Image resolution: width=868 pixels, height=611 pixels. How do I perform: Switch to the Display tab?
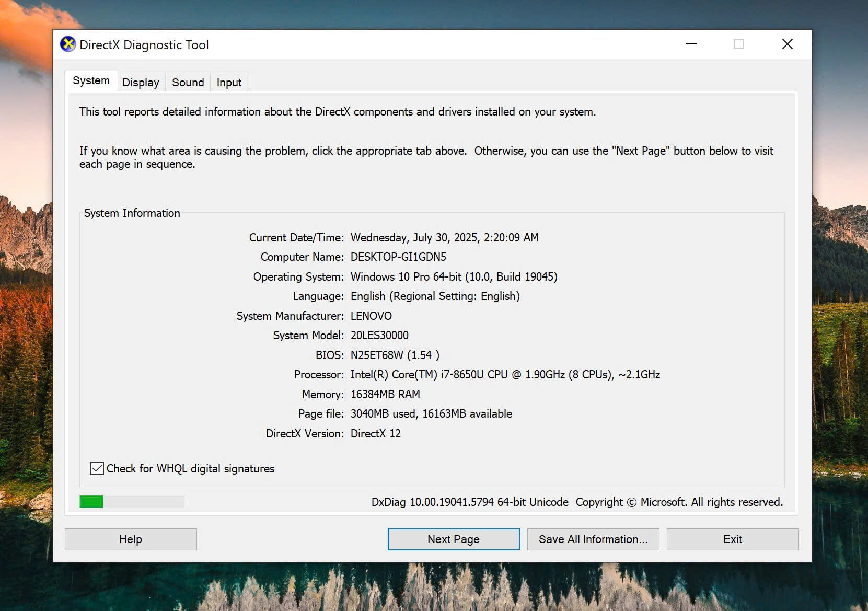141,83
